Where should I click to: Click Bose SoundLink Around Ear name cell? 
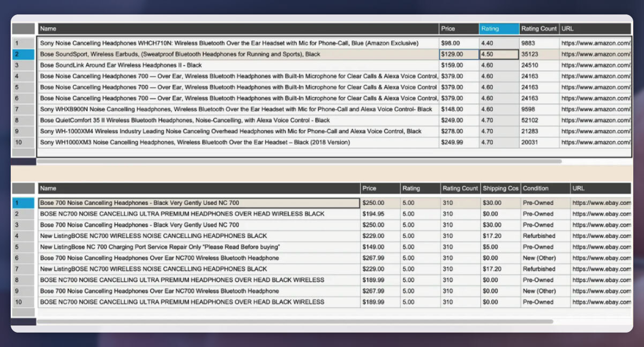(x=238, y=65)
